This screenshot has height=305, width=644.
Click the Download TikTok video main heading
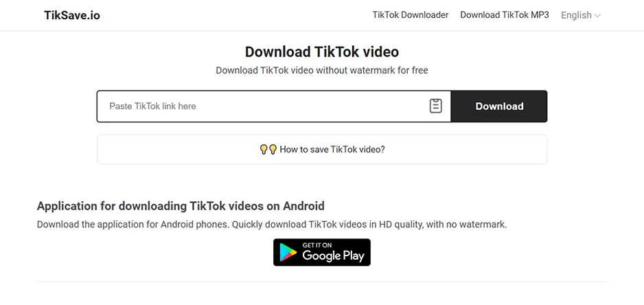(322, 52)
